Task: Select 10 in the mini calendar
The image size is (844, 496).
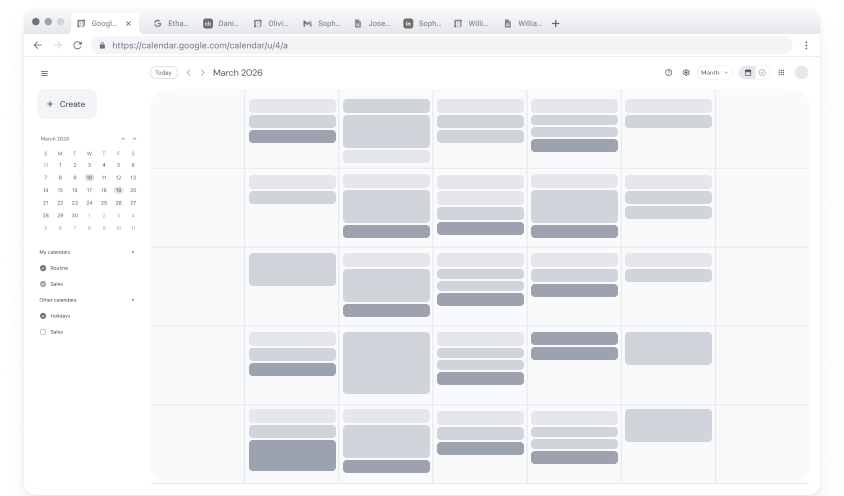Action: (89, 178)
